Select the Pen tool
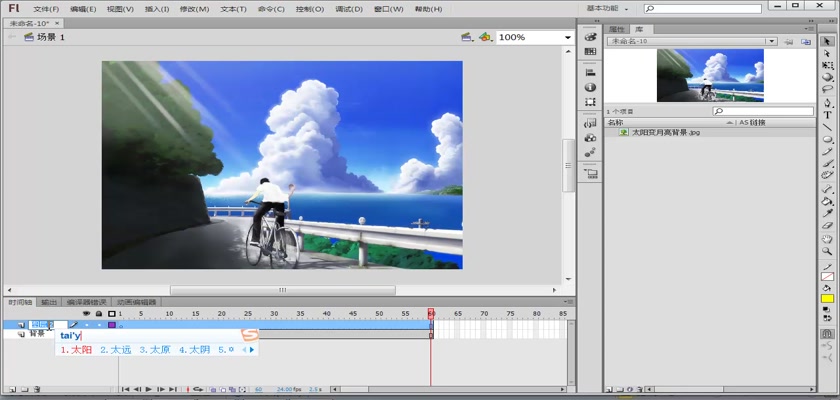This screenshot has width=840, height=400. (827, 103)
